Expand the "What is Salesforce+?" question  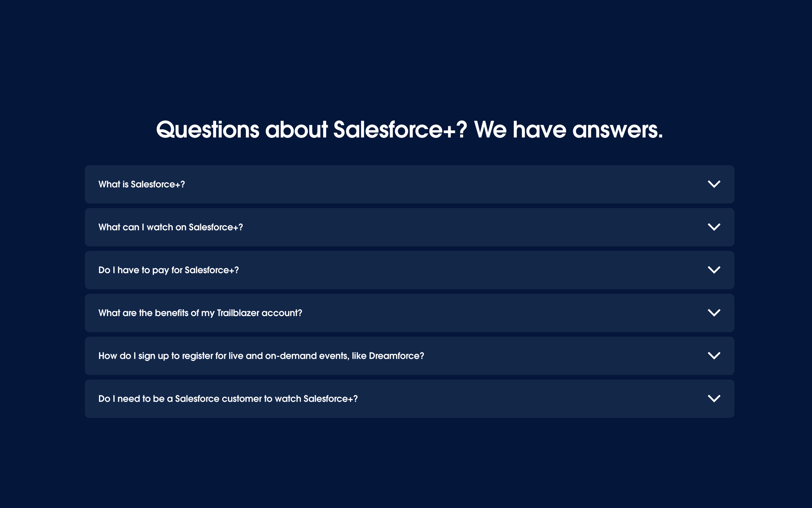(410, 184)
